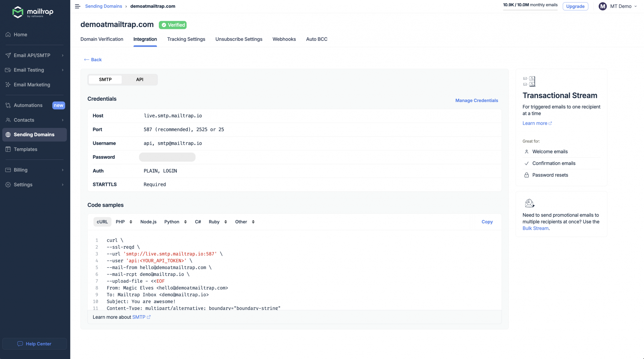Open the Templates section
The height and width of the screenshot is (359, 644).
click(25, 149)
